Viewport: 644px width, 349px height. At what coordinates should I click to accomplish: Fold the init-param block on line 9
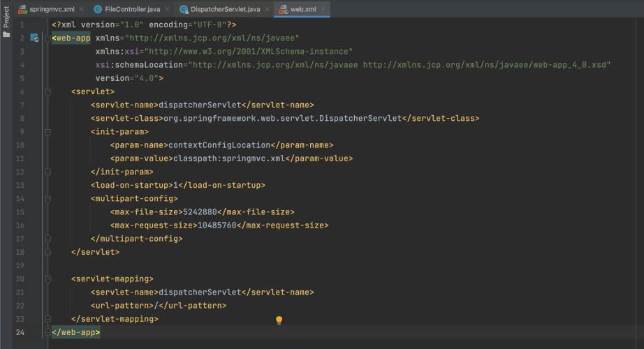tap(47, 131)
